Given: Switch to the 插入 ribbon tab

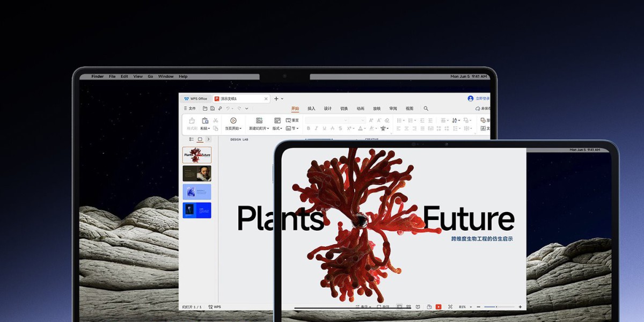Looking at the screenshot, I should coord(311,108).
